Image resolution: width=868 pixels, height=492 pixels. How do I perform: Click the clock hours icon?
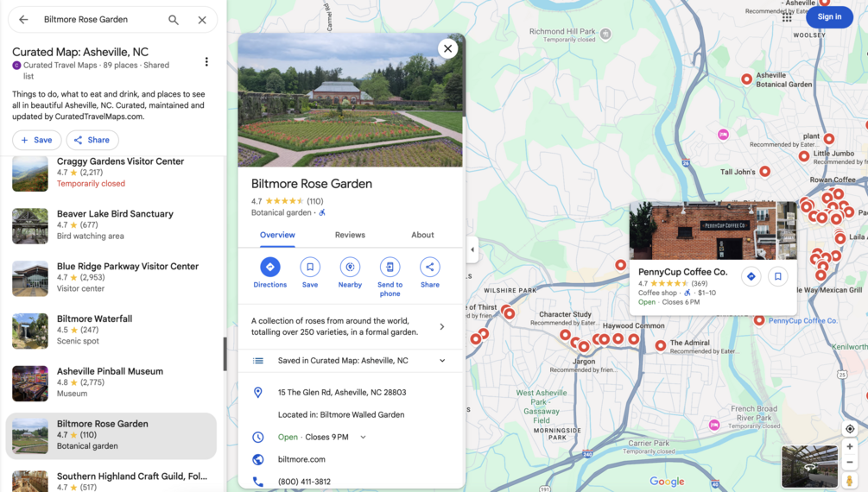coord(258,438)
